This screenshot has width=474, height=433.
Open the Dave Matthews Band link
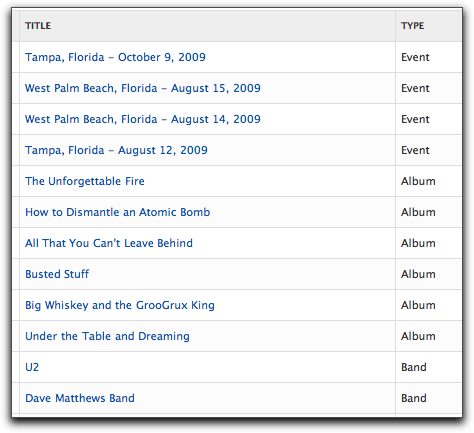(x=80, y=398)
